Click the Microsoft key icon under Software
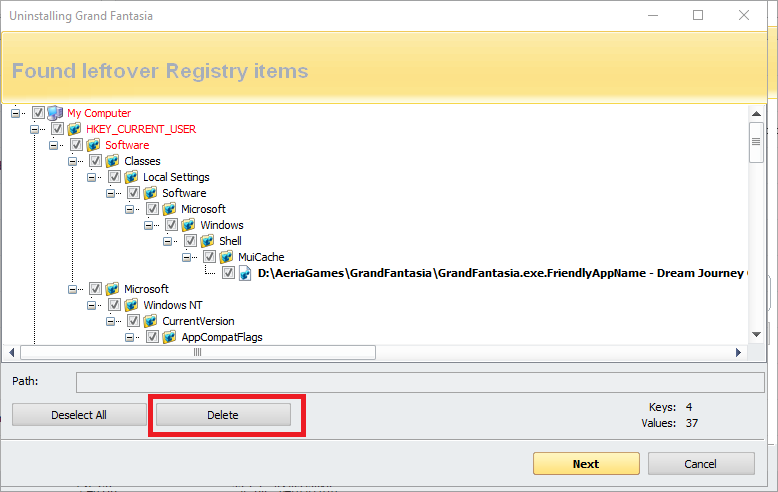This screenshot has height=492, width=778. pos(169,209)
